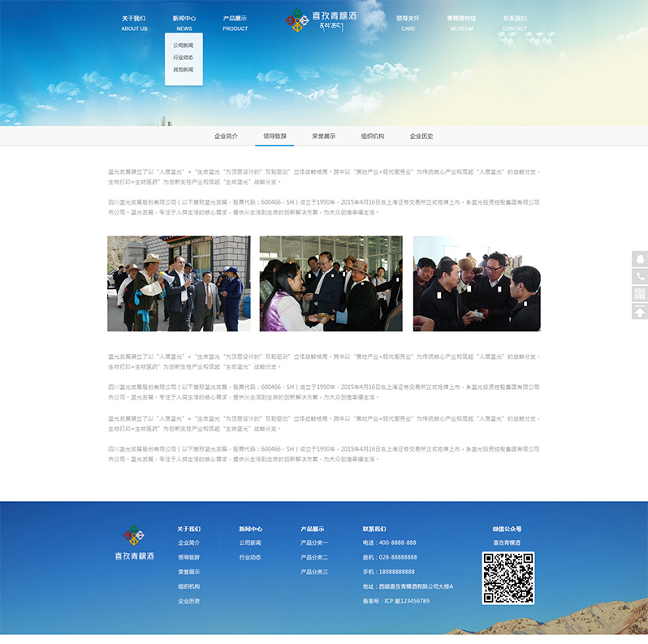Select 行业动态 in the news dropdown

(184, 58)
